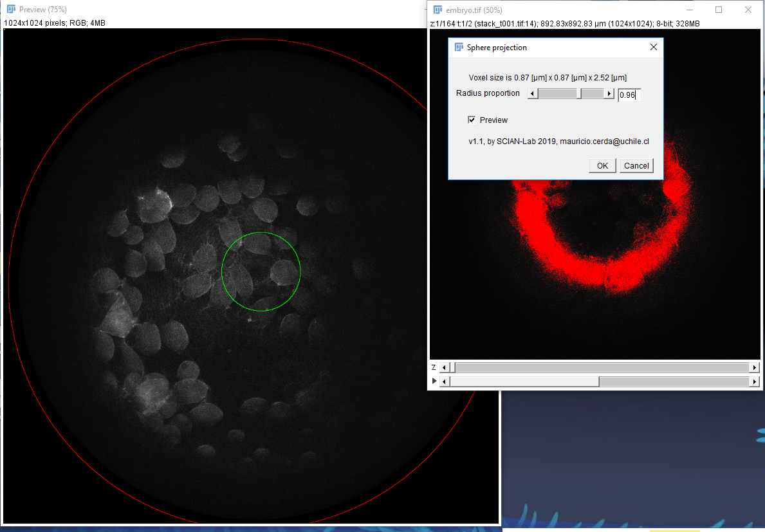765x532 pixels.
Task: Click the Sphere projection dialog title icon
Action: tap(459, 48)
